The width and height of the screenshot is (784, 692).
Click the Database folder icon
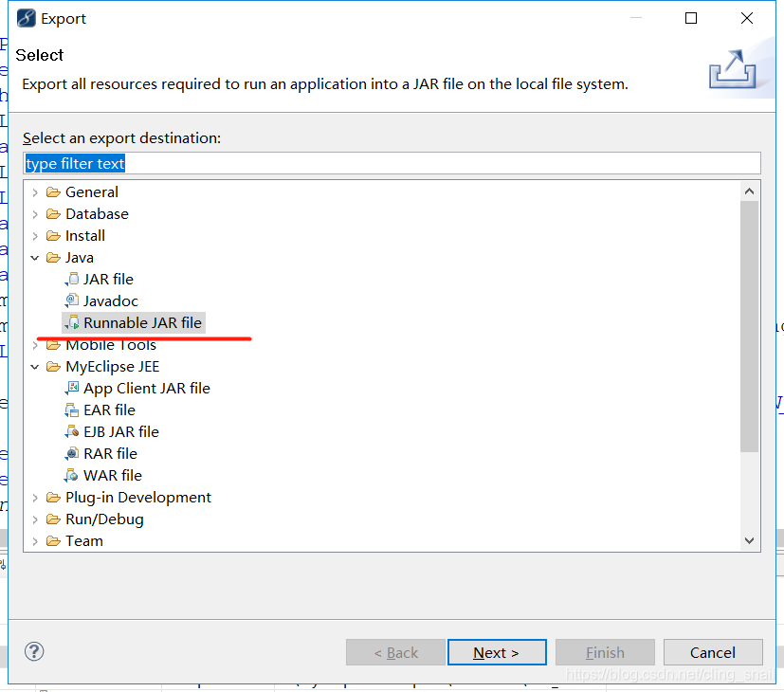coord(53,214)
